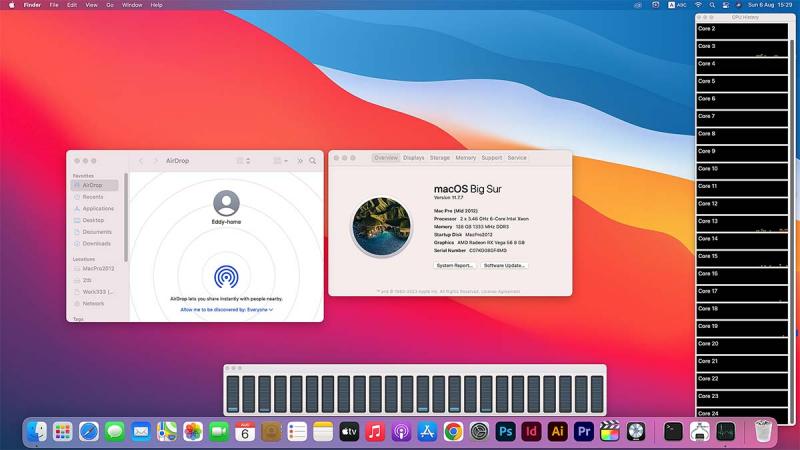
Task: Open Podcasts from the Dock
Action: [x=401, y=432]
